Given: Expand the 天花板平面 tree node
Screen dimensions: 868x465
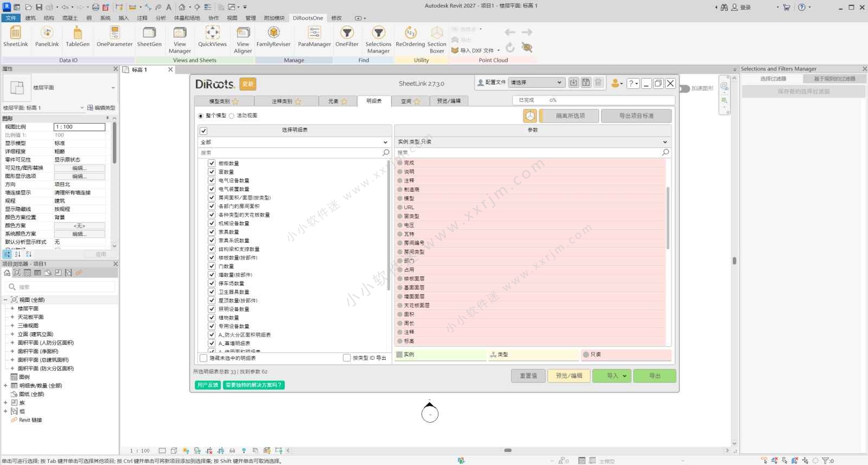Looking at the screenshot, I should (12, 317).
